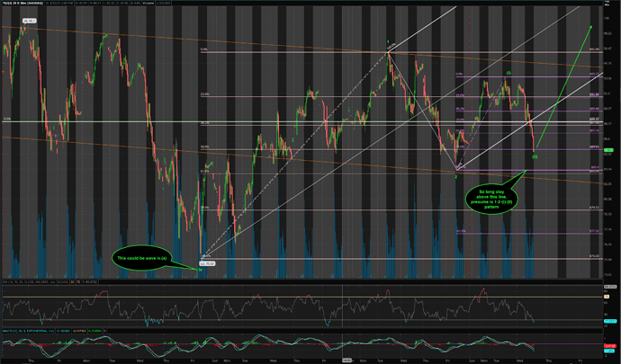This screenshot has width=621, height=364.
Task: Click the highlighted time cursor marker on the time axis
Action: coord(347,360)
